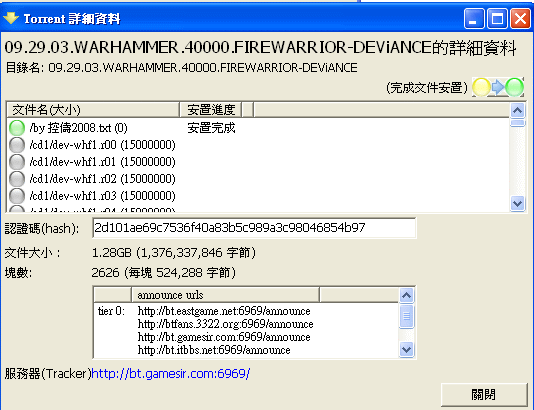
Task: Select http://bt.eastgame.net:6969/announce url
Action: click(x=224, y=311)
